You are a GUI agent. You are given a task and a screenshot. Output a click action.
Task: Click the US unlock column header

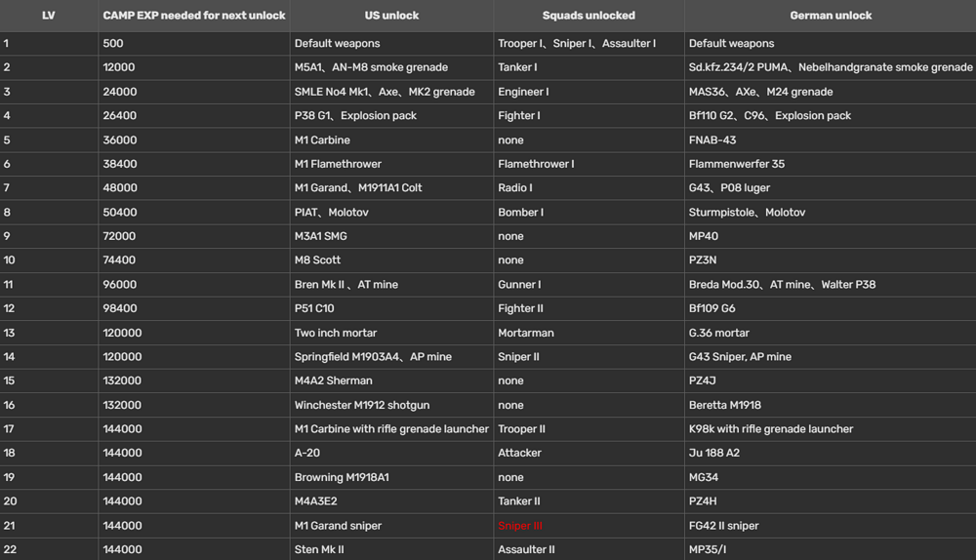pyautogui.click(x=391, y=16)
